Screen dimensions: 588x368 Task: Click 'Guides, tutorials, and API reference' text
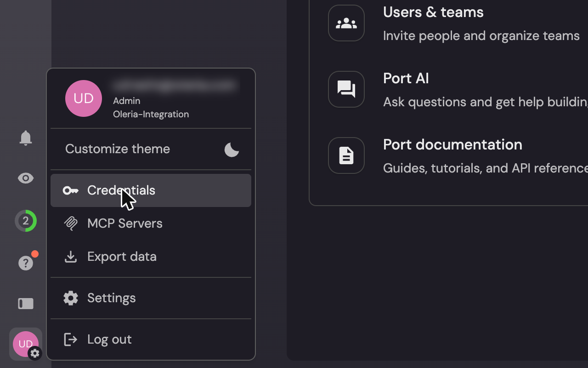[486, 168]
